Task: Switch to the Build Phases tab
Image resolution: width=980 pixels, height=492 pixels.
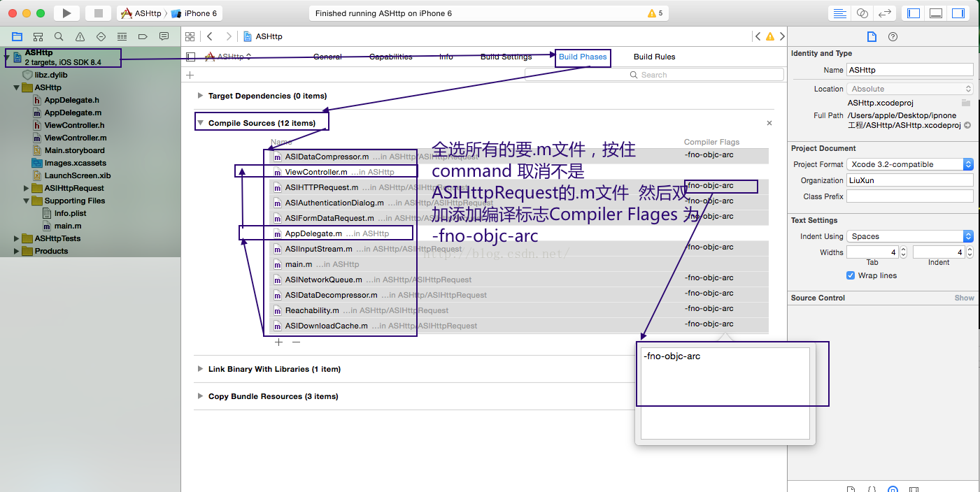Action: [x=583, y=57]
